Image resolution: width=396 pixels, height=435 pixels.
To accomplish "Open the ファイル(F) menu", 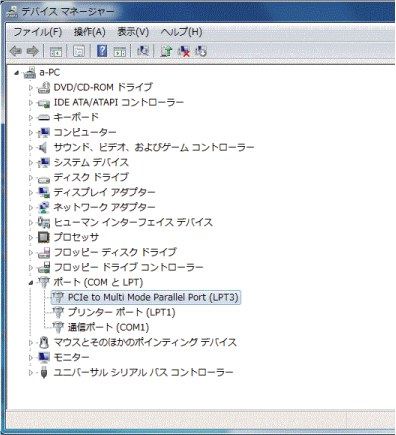I will tap(38, 32).
